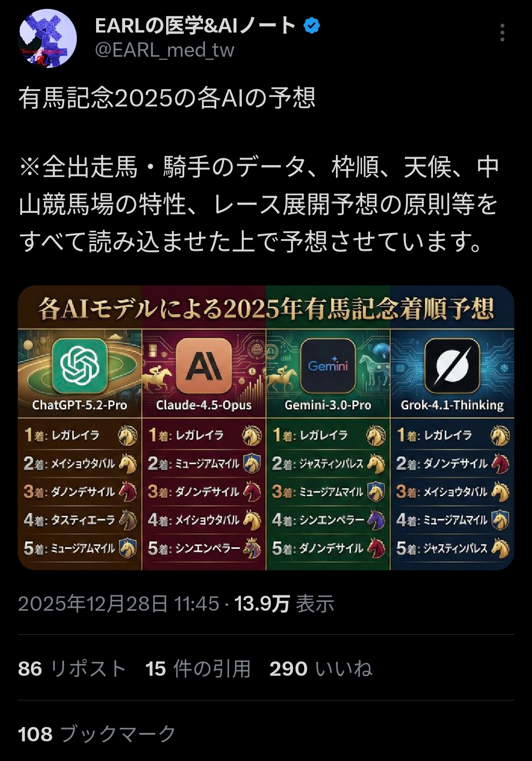Tap the horse icon beside ChatGPT's first pick

tap(128, 435)
